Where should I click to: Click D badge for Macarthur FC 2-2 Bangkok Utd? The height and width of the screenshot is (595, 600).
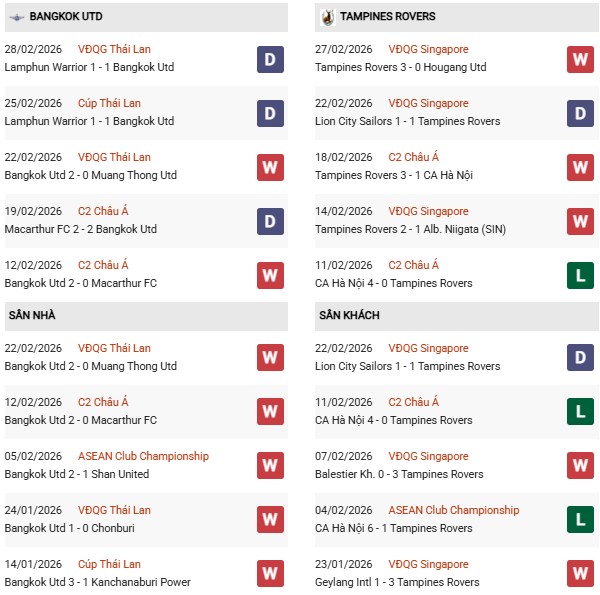[270, 221]
